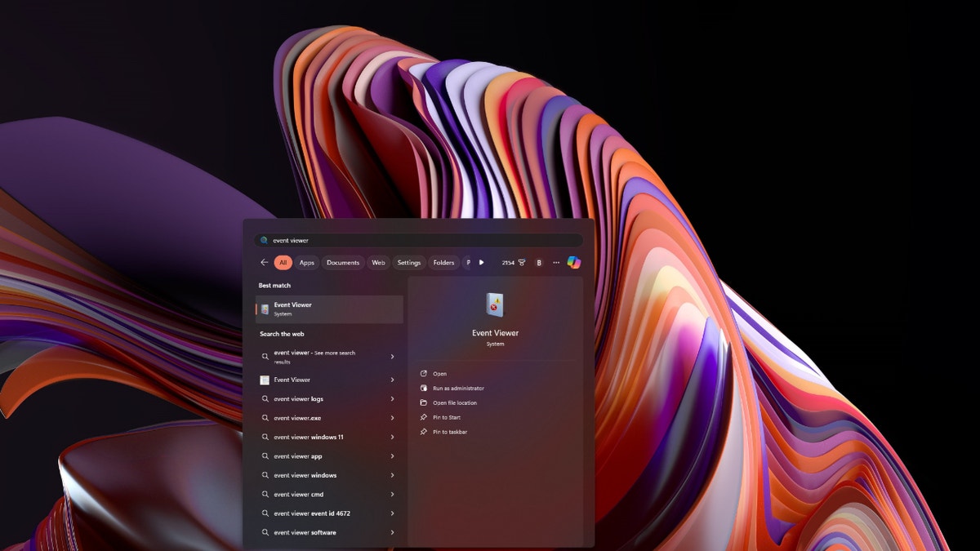The height and width of the screenshot is (551, 980).
Task: Click the Open file location folder icon
Action: coord(424,403)
